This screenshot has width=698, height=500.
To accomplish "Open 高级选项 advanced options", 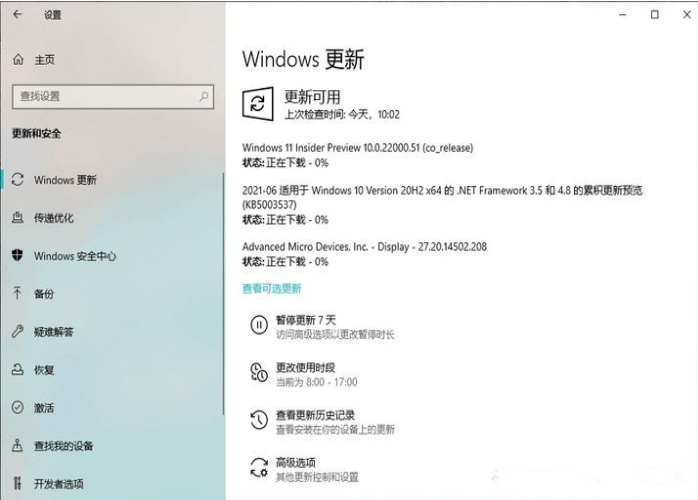I will [x=296, y=463].
